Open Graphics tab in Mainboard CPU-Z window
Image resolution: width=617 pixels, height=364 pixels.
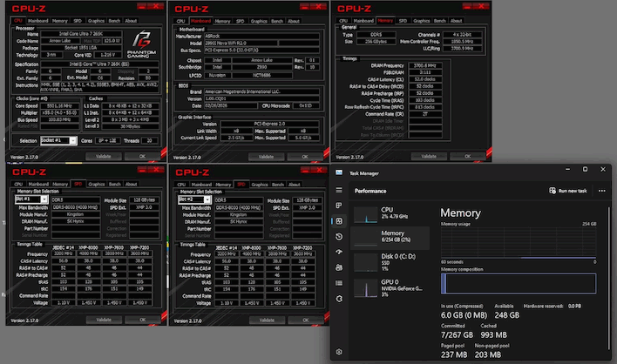pyautogui.click(x=259, y=21)
